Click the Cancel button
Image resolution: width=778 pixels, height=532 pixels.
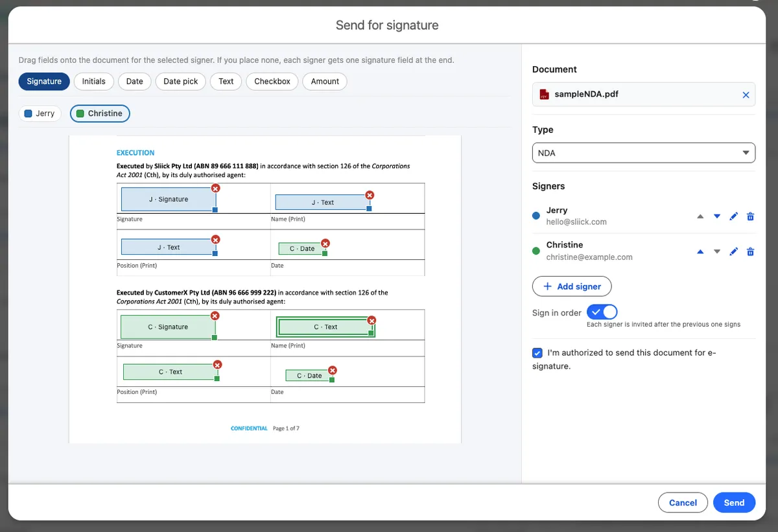click(683, 503)
